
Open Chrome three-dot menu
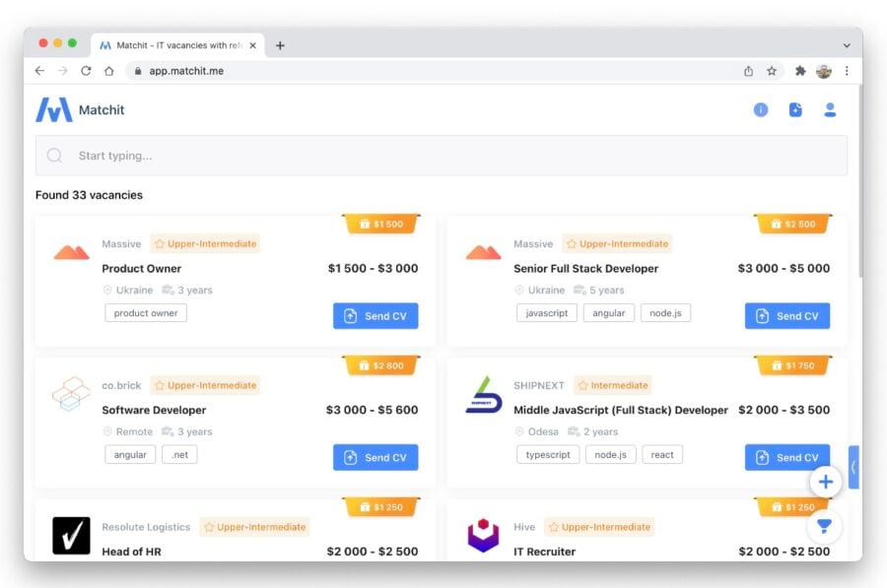[x=847, y=71]
